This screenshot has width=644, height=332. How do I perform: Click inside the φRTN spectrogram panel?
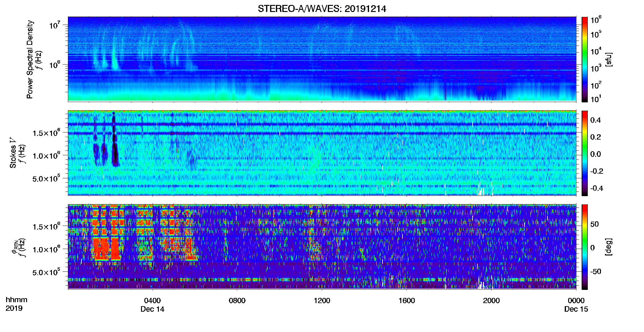point(322,247)
